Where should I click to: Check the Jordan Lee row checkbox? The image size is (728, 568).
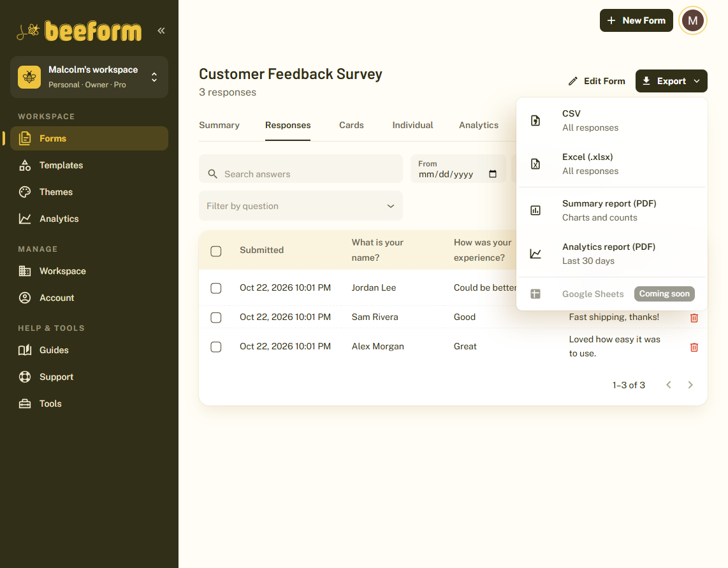click(x=216, y=288)
